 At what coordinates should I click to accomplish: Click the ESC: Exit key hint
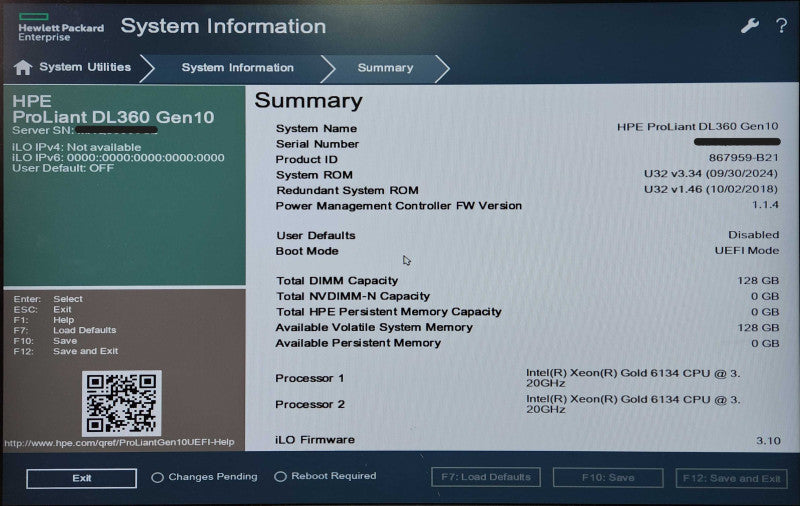point(42,309)
